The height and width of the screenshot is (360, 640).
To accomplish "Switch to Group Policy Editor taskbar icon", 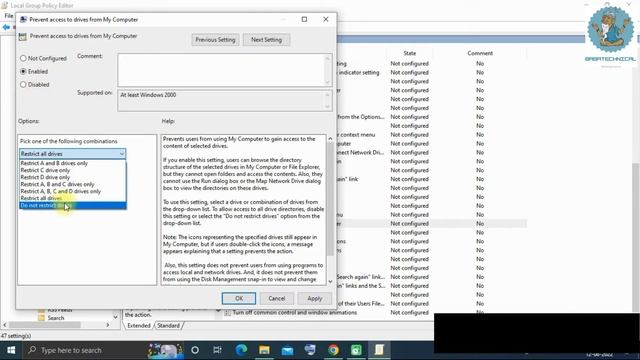I will click(379, 350).
